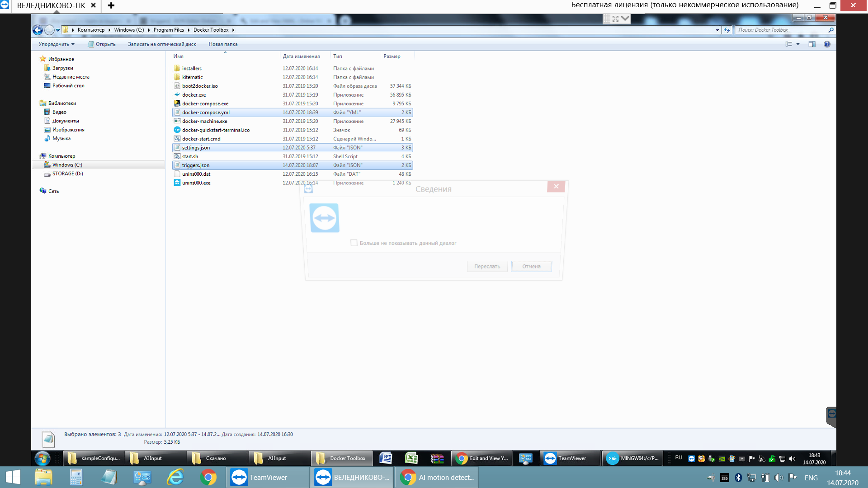Click the Открыть toolbar button
This screenshot has height=488, width=868.
(x=102, y=44)
